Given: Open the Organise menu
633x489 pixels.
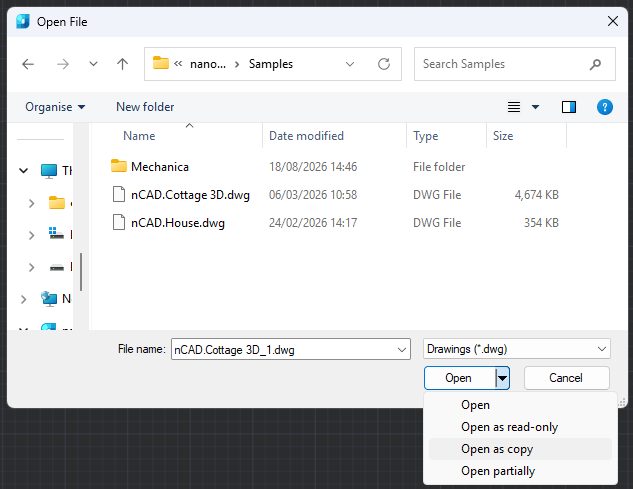Looking at the screenshot, I should pos(55,107).
